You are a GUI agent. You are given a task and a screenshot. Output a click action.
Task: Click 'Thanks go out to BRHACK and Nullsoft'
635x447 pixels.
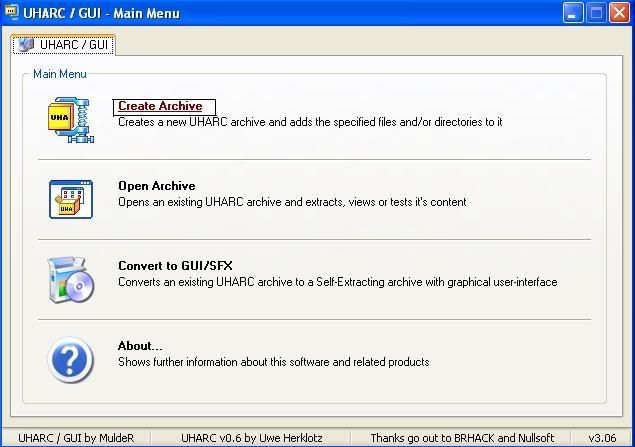[462, 438]
